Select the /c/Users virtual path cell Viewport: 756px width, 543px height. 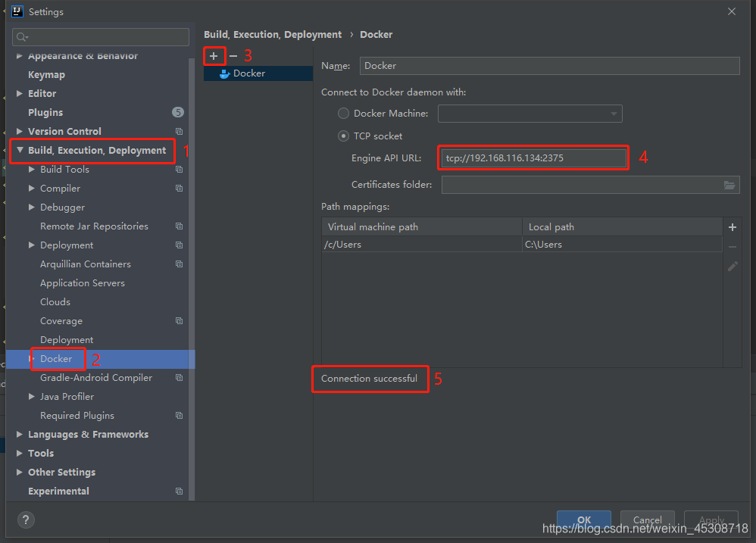(422, 245)
